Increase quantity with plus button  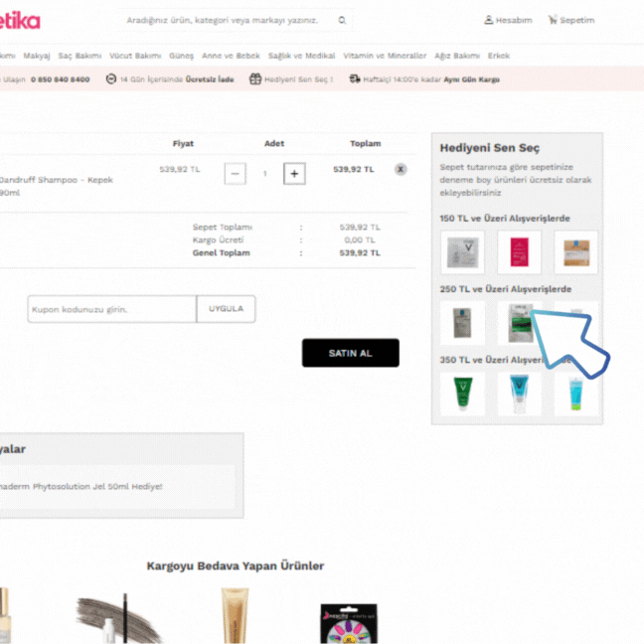point(294,174)
